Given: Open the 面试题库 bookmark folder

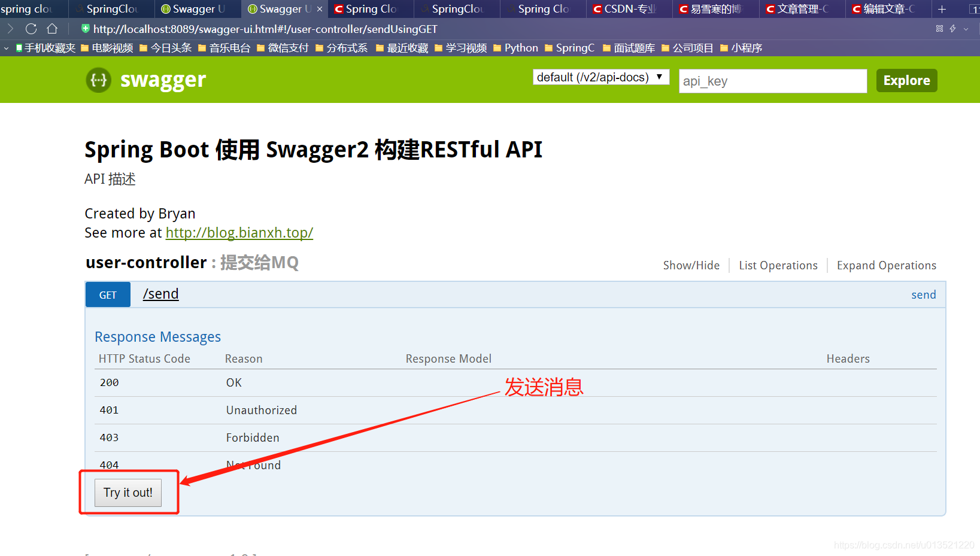Looking at the screenshot, I should point(629,48).
